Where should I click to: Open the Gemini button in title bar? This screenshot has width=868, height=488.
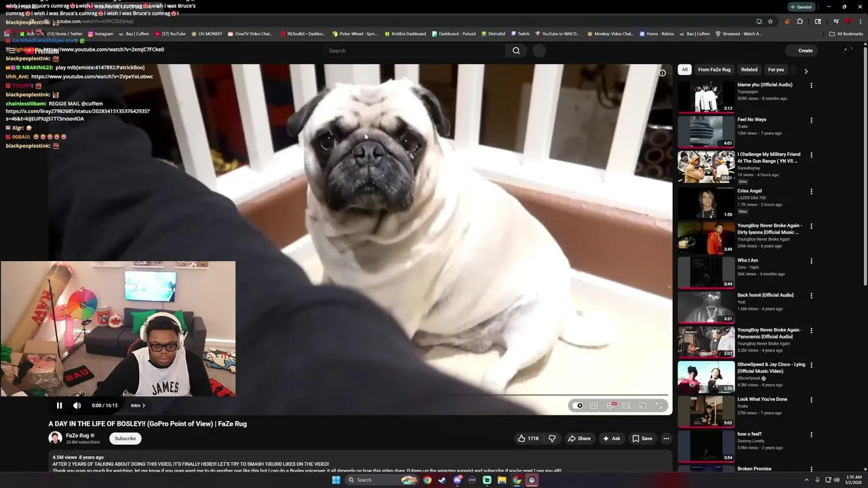click(x=801, y=7)
